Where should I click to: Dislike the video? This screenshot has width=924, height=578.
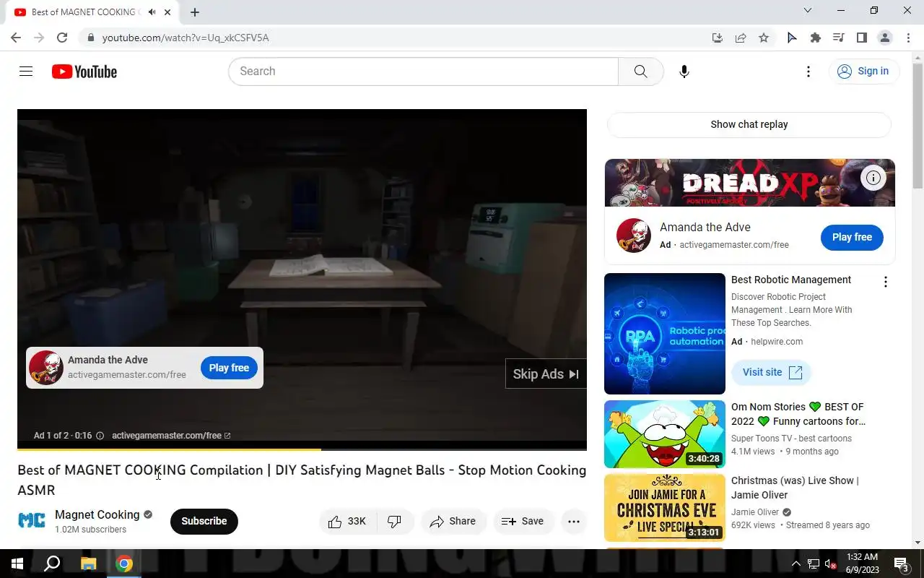tap(395, 521)
